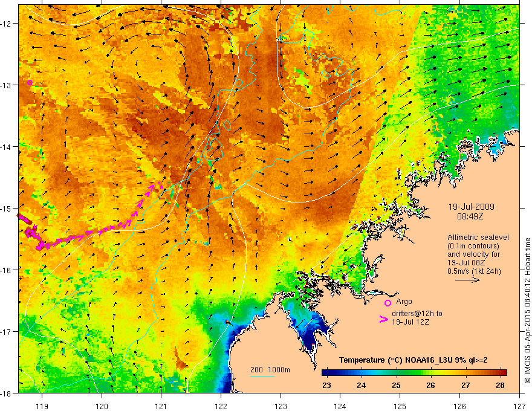Click longitude axis label 126
The width and height of the screenshot is (532, 411).
coord(459,406)
